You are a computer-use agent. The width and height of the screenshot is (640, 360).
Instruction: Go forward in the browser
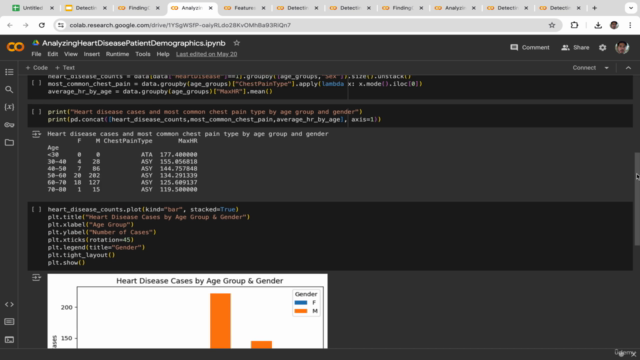click(x=25, y=25)
